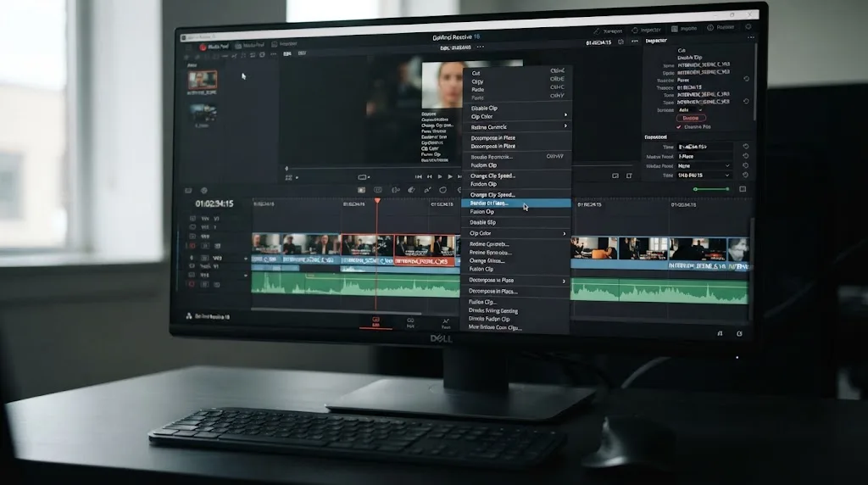Click icon right of timeline zoom slider
The image size is (868, 485).
tap(743, 189)
